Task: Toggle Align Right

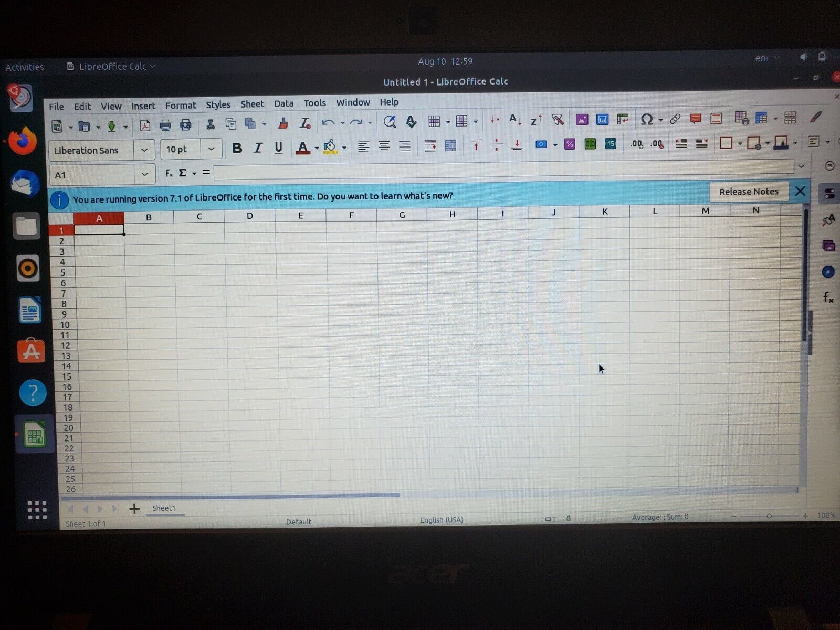Action: pyautogui.click(x=405, y=146)
